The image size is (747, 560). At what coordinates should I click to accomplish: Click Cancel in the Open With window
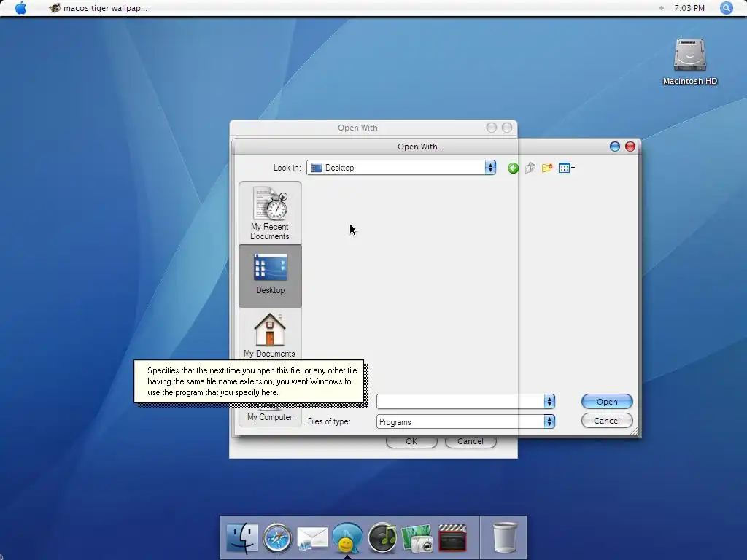pos(471,442)
